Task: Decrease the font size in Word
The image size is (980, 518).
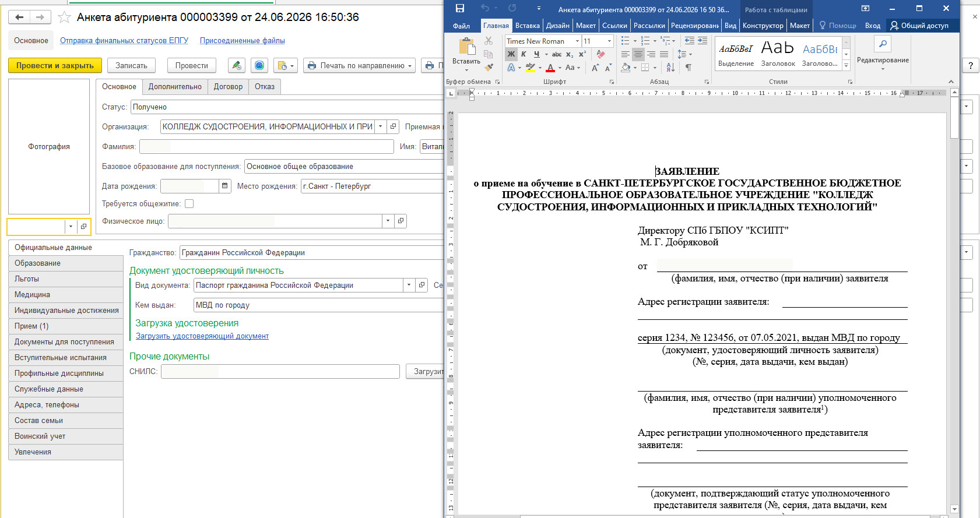Action: [608, 68]
